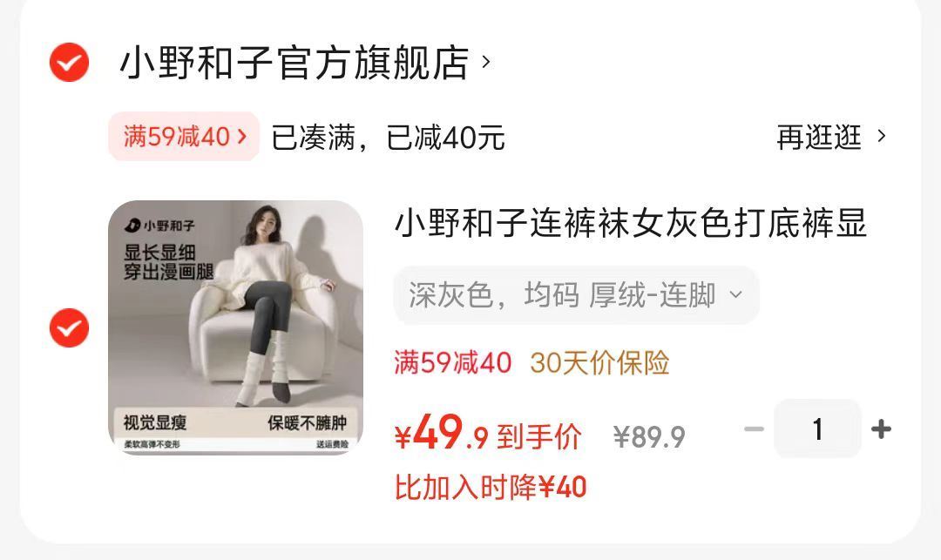Screen dimensions: 941x560
Task: Tap the 比加入时降¥40 price drop note
Action: tap(491, 488)
